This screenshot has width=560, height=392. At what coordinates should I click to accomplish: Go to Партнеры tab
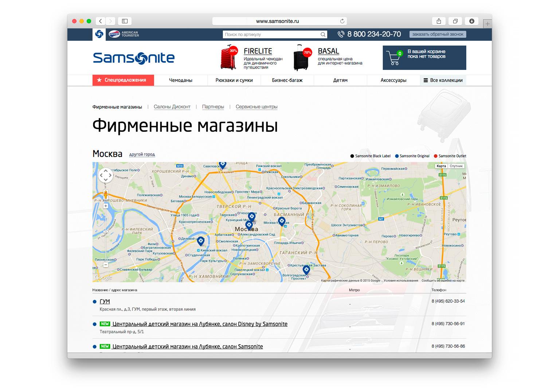(x=213, y=107)
